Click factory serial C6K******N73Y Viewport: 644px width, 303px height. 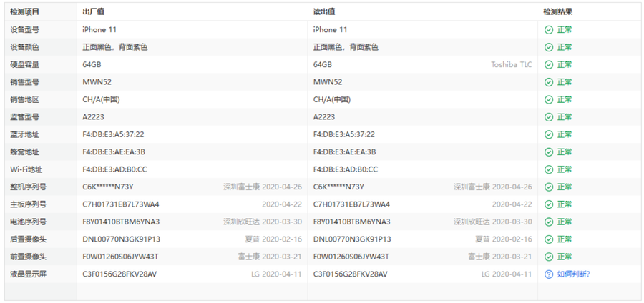point(108,187)
